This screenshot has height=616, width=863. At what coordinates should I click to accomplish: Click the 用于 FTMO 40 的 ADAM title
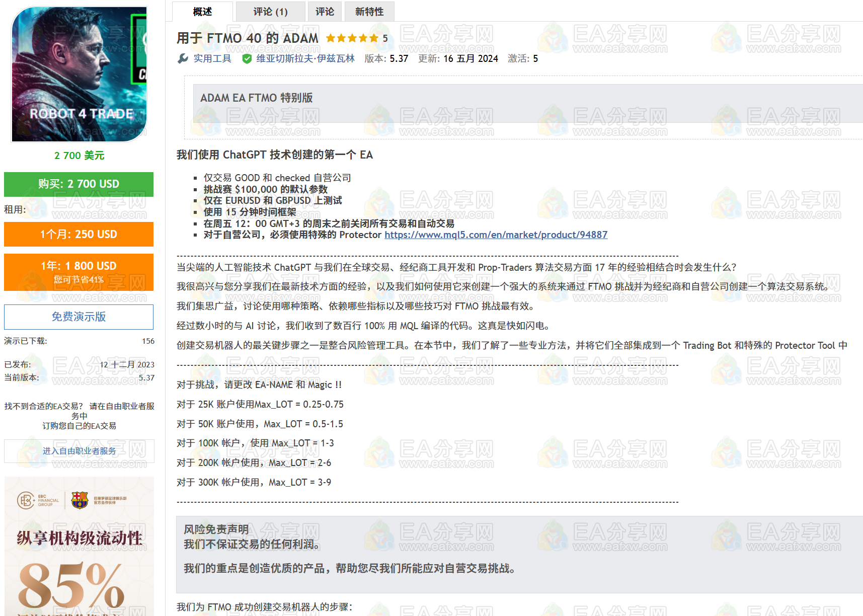coord(247,38)
